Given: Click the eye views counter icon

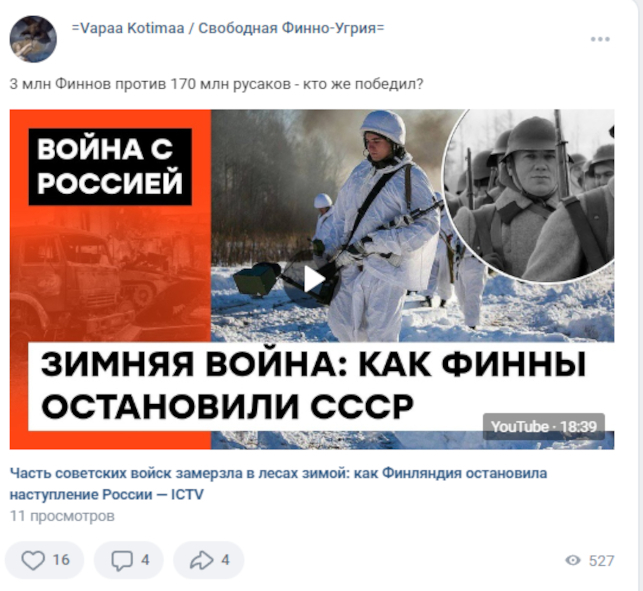Looking at the screenshot, I should point(573,560).
